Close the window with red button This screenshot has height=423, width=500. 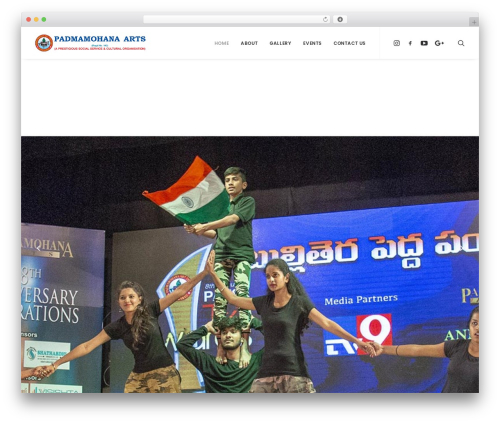coord(29,19)
